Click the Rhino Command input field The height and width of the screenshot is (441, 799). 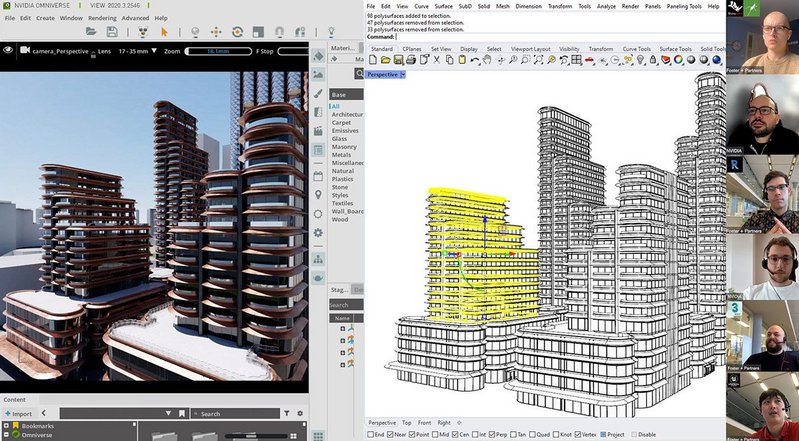pos(560,37)
